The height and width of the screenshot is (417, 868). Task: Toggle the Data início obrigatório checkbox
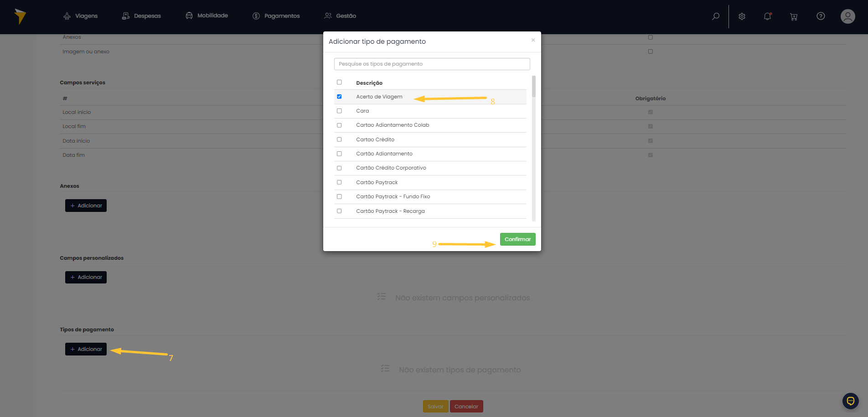tap(651, 141)
